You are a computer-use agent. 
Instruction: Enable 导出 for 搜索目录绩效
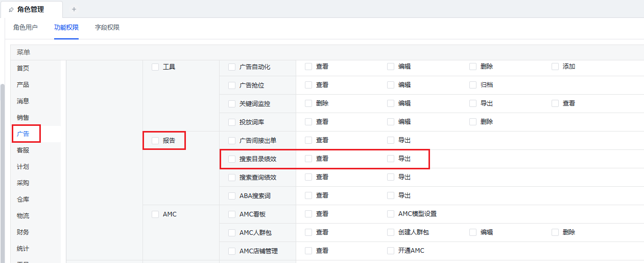coord(391,159)
